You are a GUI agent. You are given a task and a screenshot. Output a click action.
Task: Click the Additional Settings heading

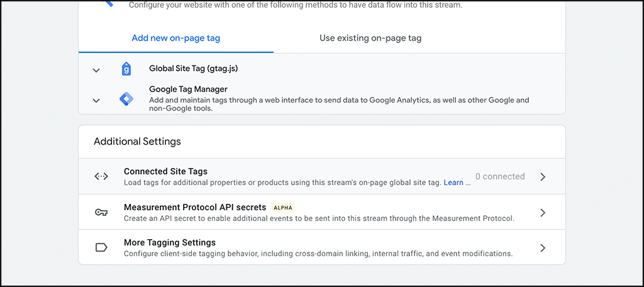137,142
